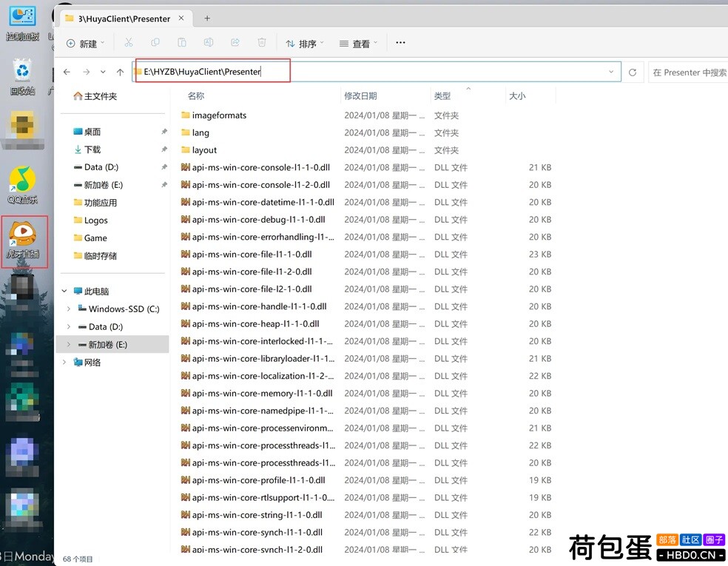Go up one folder level arrow

pyautogui.click(x=121, y=72)
